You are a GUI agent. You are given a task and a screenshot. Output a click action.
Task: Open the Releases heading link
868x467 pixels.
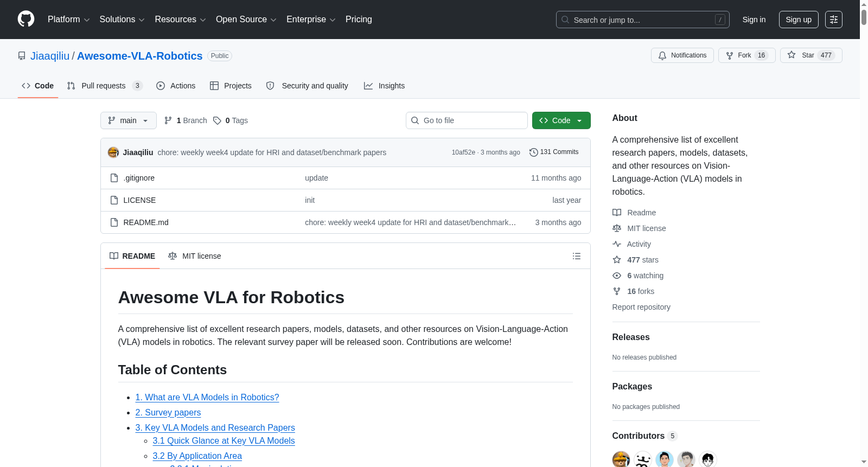pyautogui.click(x=631, y=337)
